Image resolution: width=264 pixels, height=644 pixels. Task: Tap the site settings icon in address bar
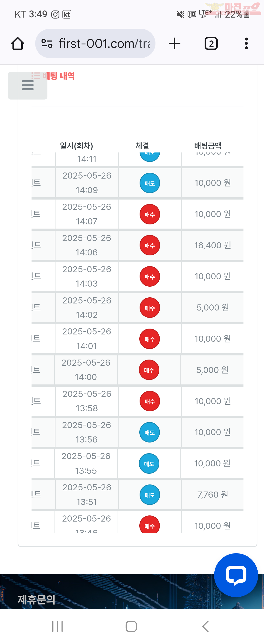point(47,43)
